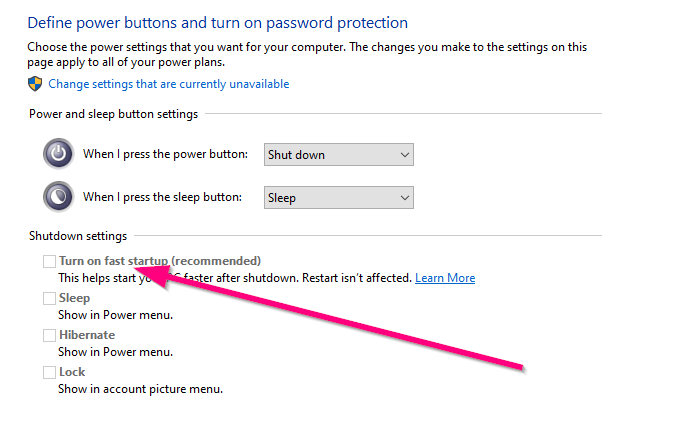Click the 'Shutdown settings' section header

[x=79, y=236]
